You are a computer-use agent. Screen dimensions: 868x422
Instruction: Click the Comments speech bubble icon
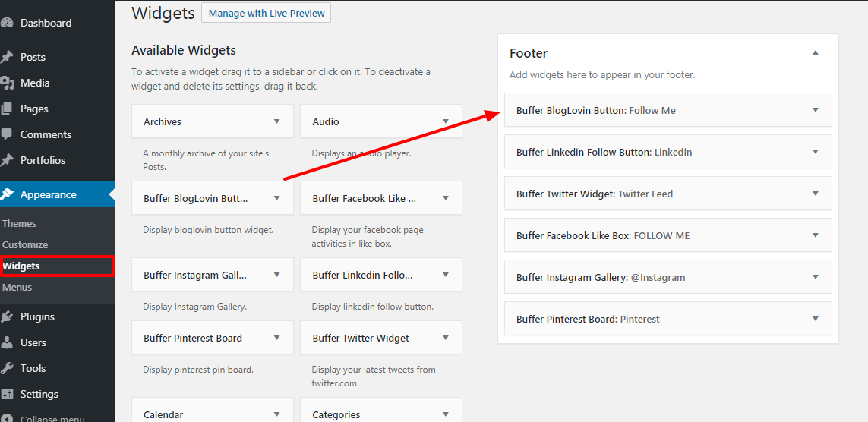7,134
